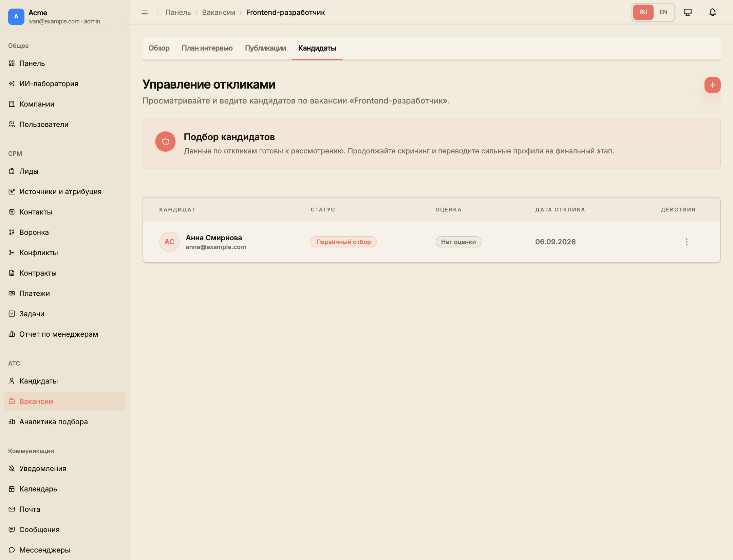733x560 pixels.
Task: Open notifications bell in top bar
Action: click(x=713, y=12)
